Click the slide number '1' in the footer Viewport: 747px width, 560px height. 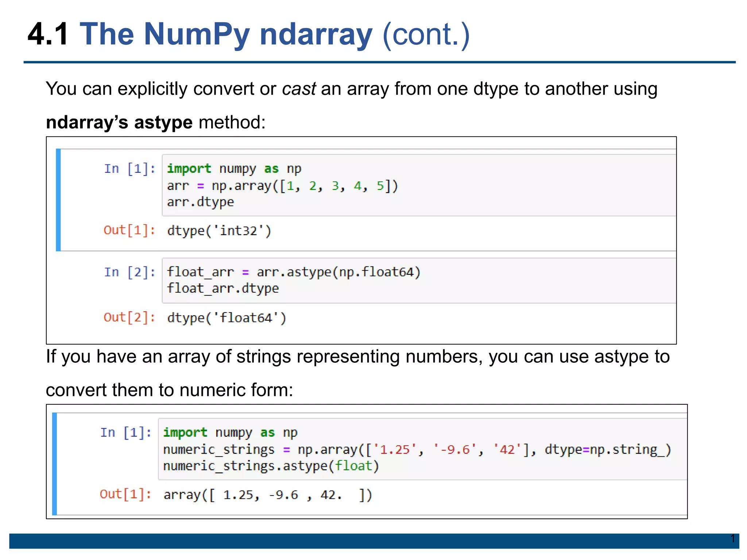(733, 538)
